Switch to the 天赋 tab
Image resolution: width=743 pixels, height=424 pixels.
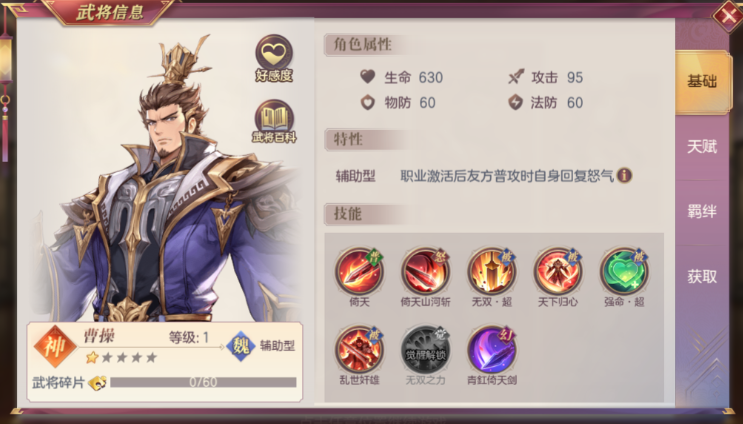point(702,146)
